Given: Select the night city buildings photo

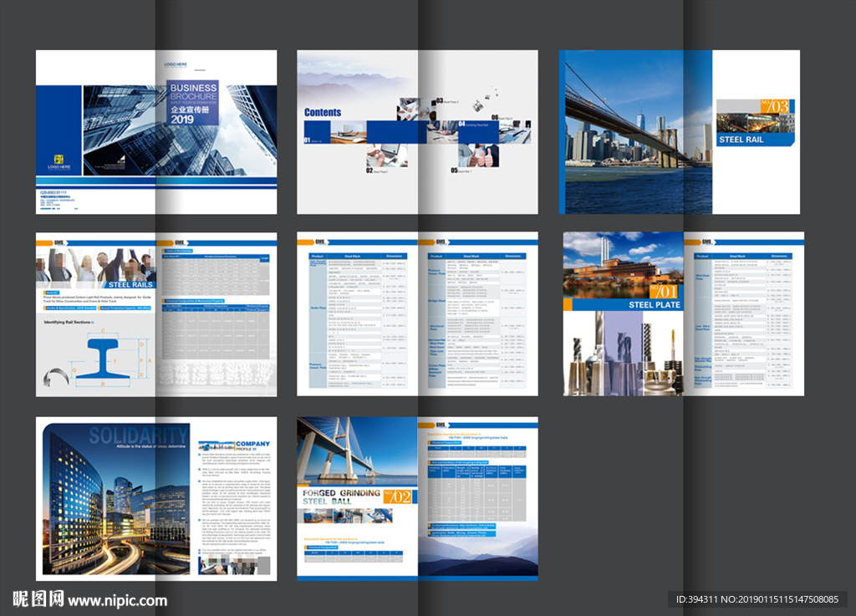Looking at the screenshot, I should [x=116, y=498].
